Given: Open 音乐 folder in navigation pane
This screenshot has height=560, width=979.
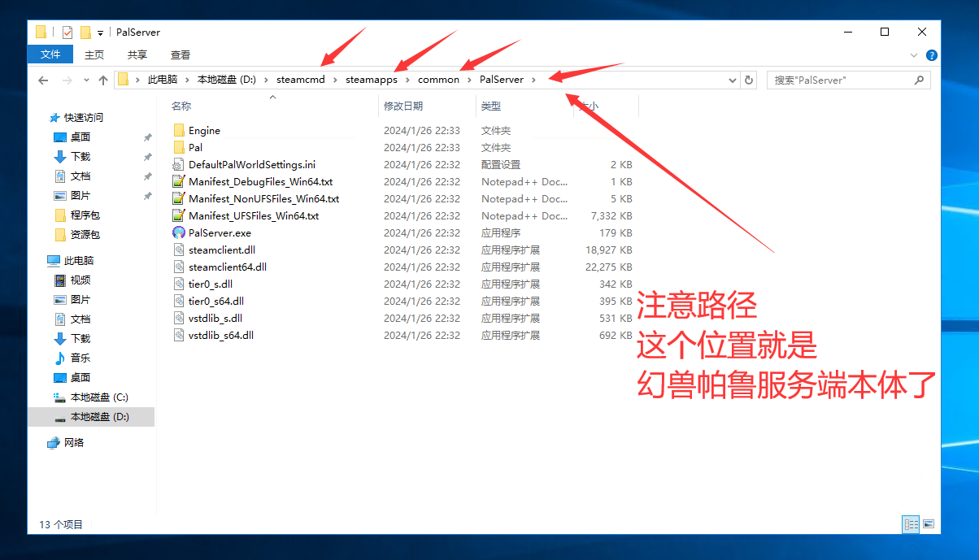Looking at the screenshot, I should click(80, 358).
